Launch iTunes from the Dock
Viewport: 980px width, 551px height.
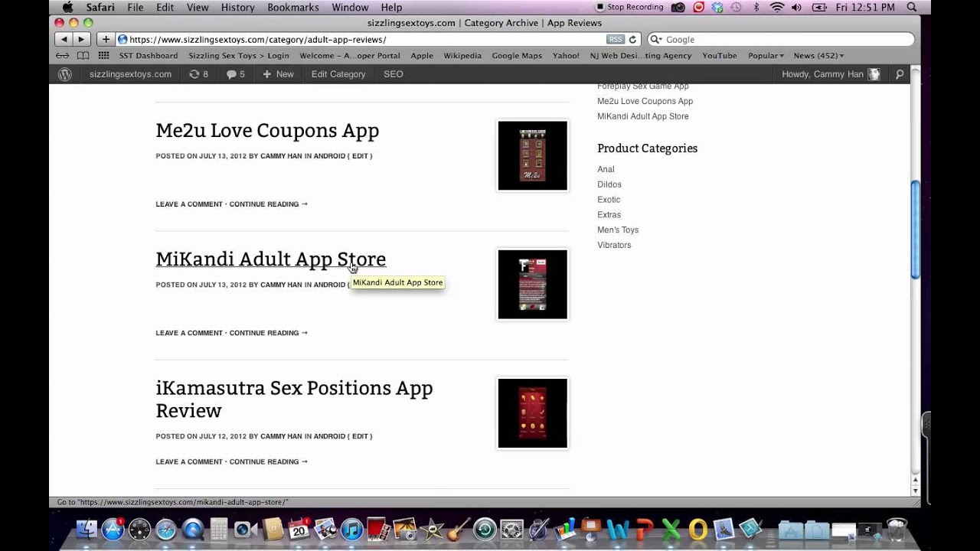click(351, 529)
